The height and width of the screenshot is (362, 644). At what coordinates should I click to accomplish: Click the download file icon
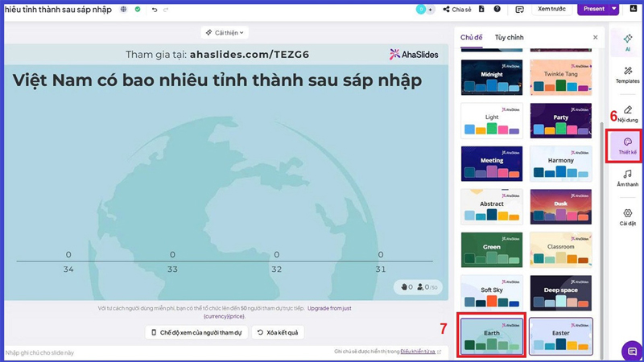tap(481, 9)
